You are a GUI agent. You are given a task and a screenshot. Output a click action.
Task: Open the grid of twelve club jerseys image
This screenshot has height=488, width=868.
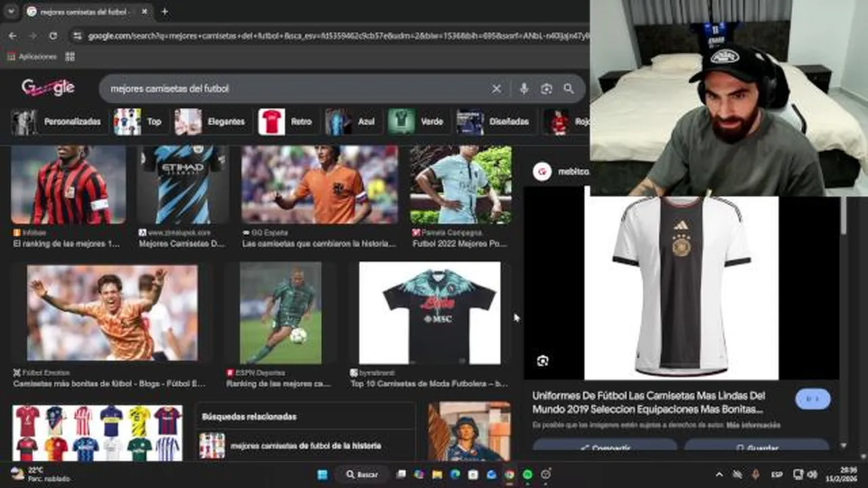[x=97, y=434]
